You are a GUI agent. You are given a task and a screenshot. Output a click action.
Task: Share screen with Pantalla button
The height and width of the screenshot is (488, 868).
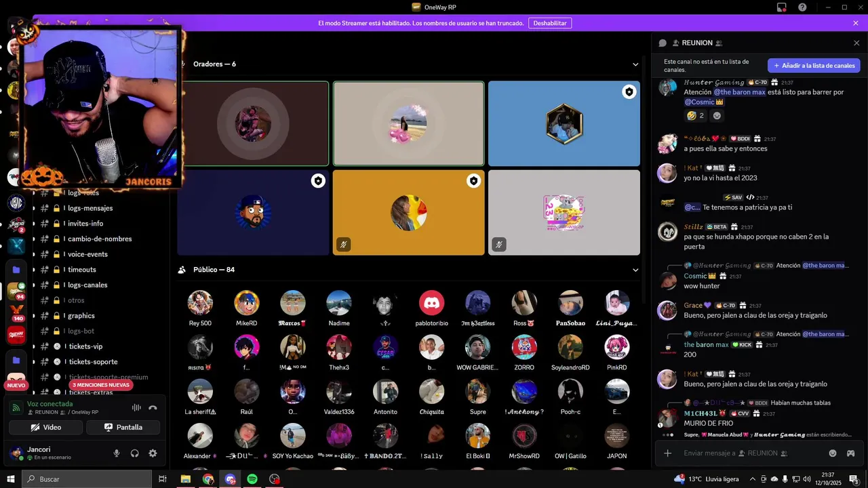pyautogui.click(x=123, y=428)
